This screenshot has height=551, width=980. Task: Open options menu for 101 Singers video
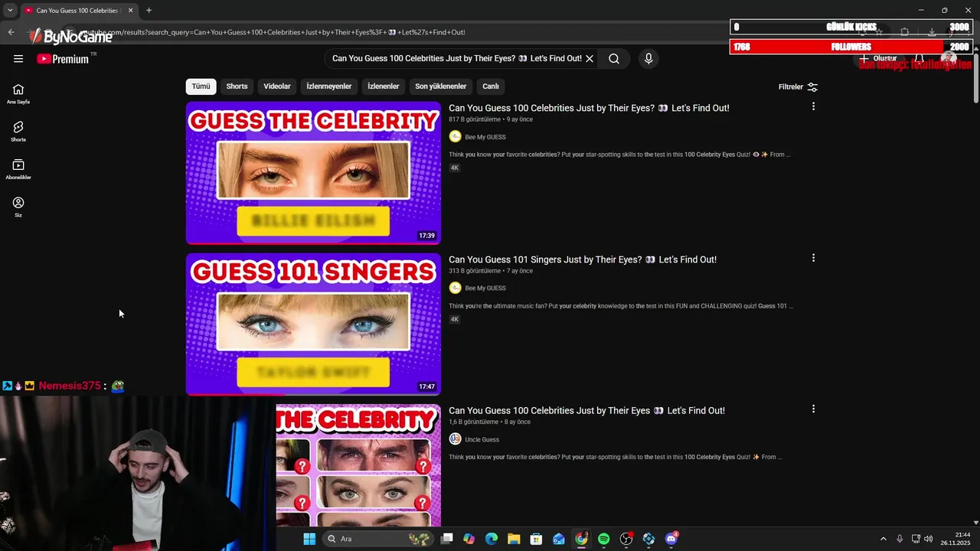813,258
